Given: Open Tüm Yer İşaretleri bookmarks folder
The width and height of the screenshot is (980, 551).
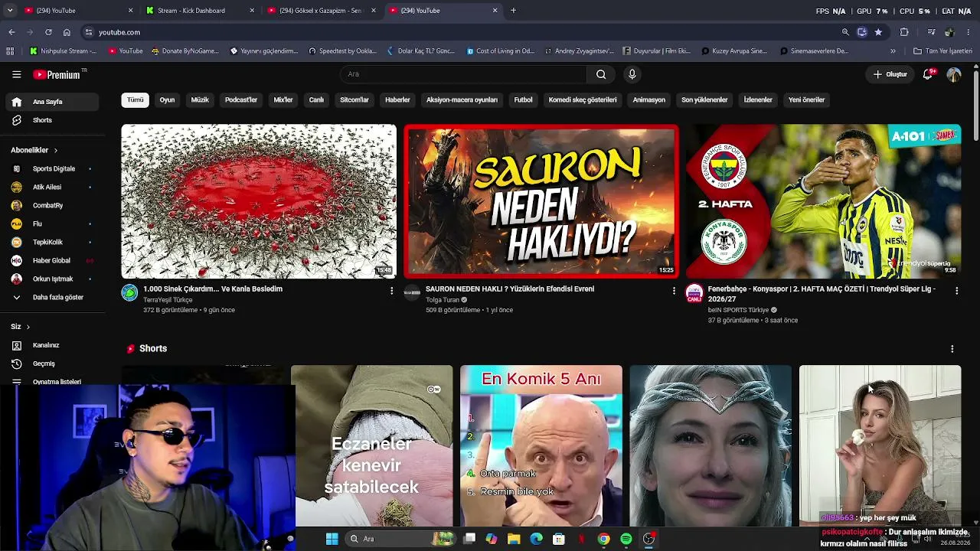Looking at the screenshot, I should [x=942, y=51].
